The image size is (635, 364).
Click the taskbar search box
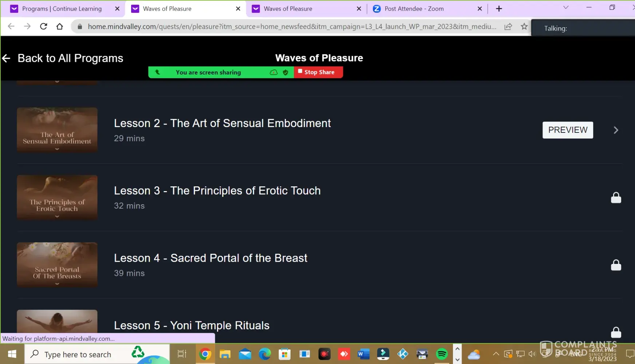(97, 354)
